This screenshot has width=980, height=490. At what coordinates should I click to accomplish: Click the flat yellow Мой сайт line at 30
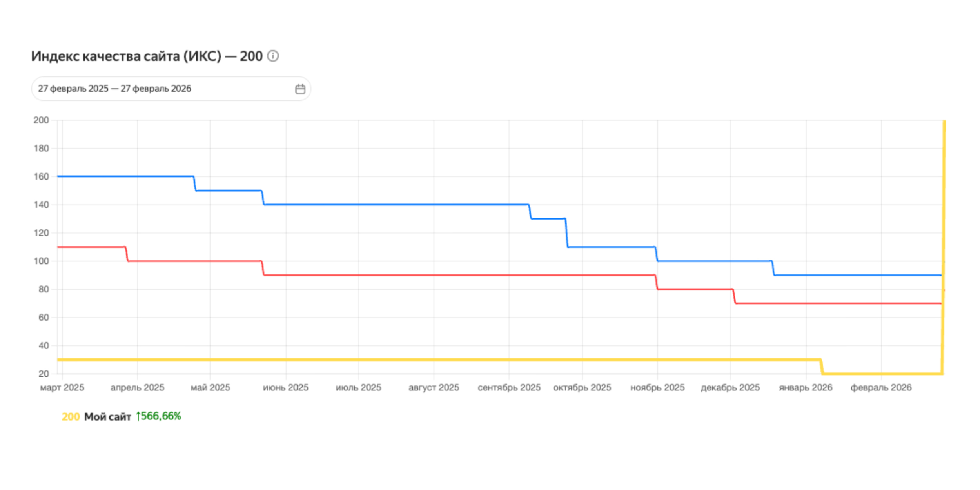[x=392, y=359]
